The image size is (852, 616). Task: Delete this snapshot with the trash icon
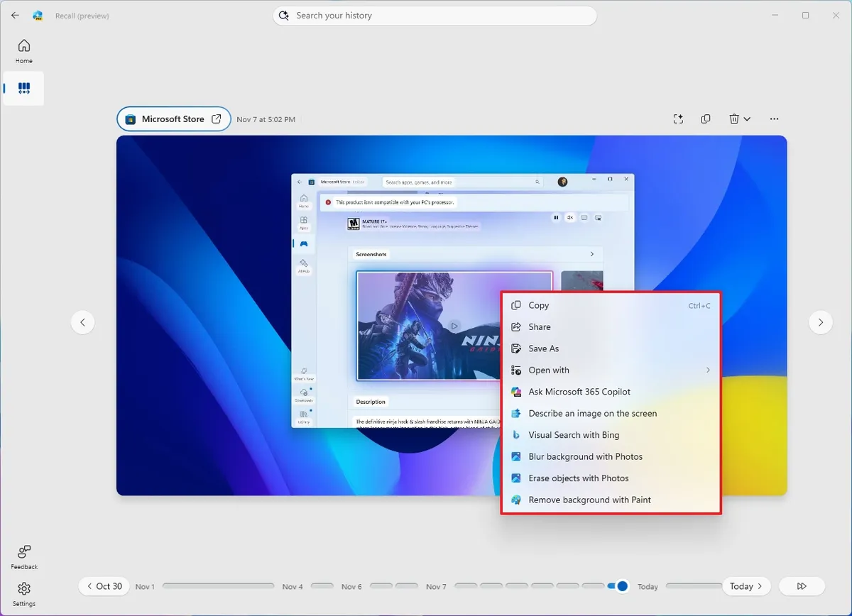(x=735, y=119)
